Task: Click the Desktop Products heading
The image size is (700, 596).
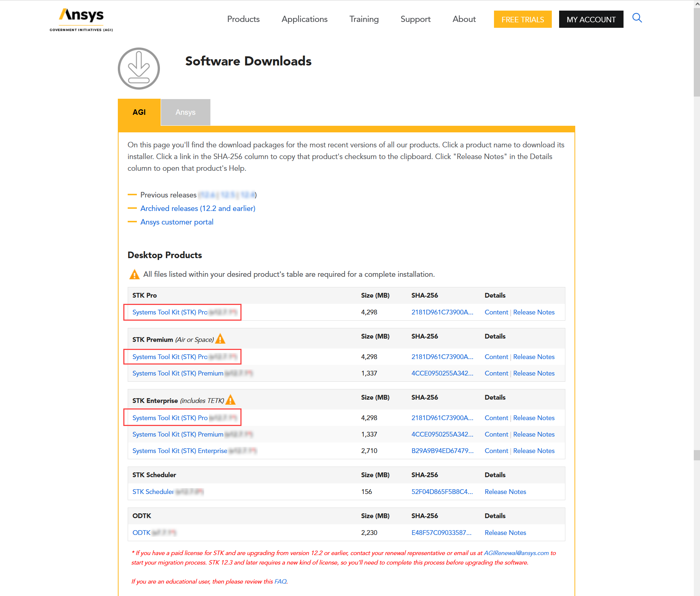Action: point(165,255)
